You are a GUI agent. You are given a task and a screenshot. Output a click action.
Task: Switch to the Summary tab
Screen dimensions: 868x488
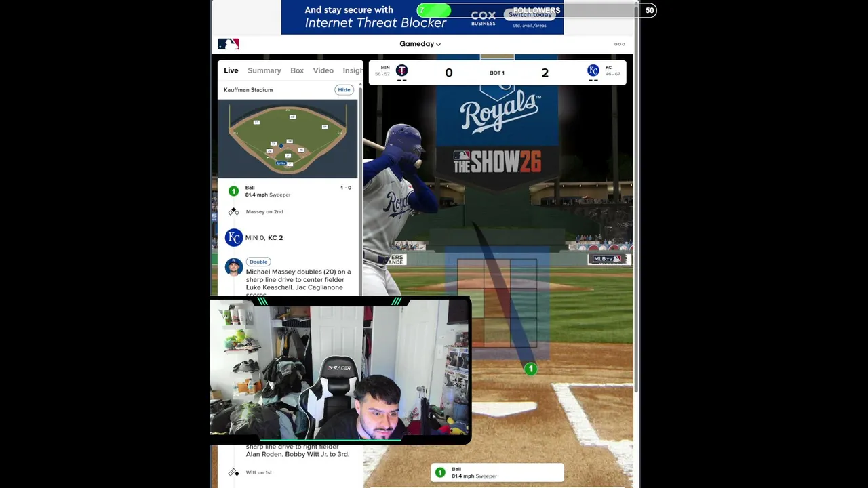(x=264, y=70)
